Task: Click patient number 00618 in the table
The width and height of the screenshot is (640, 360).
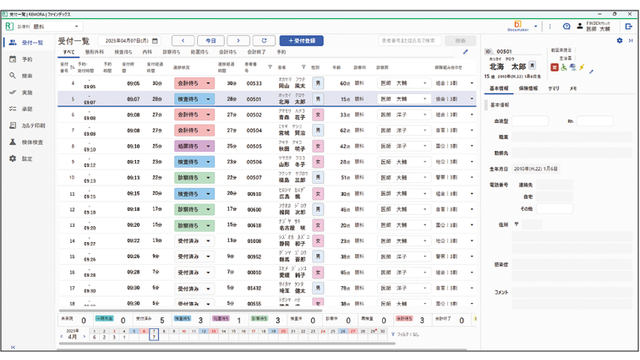Action: click(254, 225)
